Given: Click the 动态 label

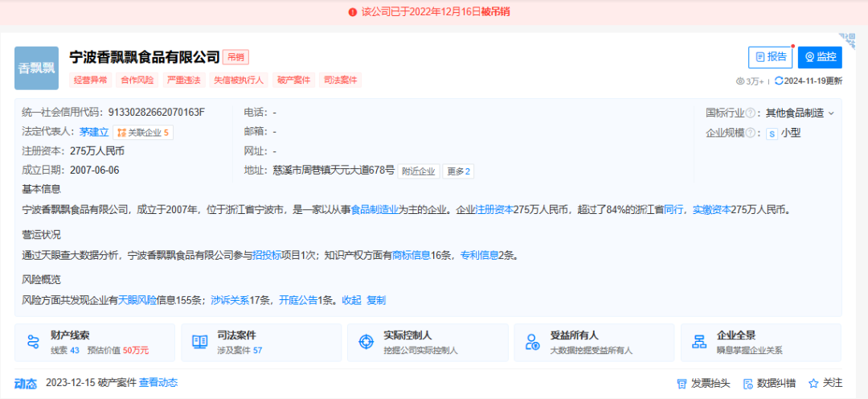Looking at the screenshot, I should 26,384.
